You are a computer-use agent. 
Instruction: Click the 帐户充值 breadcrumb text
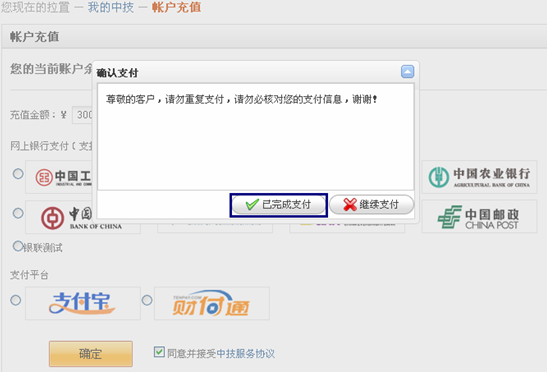[176, 7]
